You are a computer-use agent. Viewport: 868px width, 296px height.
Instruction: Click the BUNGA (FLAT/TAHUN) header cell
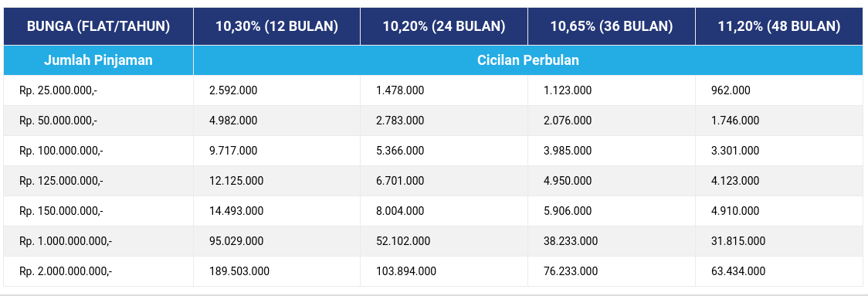[99, 26]
